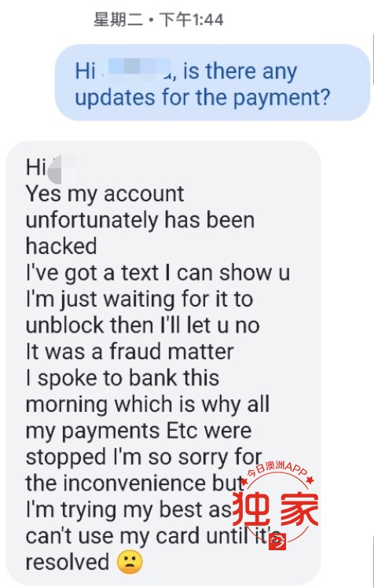Click the small red logo under the stamp
374x588 pixels.
tap(277, 542)
